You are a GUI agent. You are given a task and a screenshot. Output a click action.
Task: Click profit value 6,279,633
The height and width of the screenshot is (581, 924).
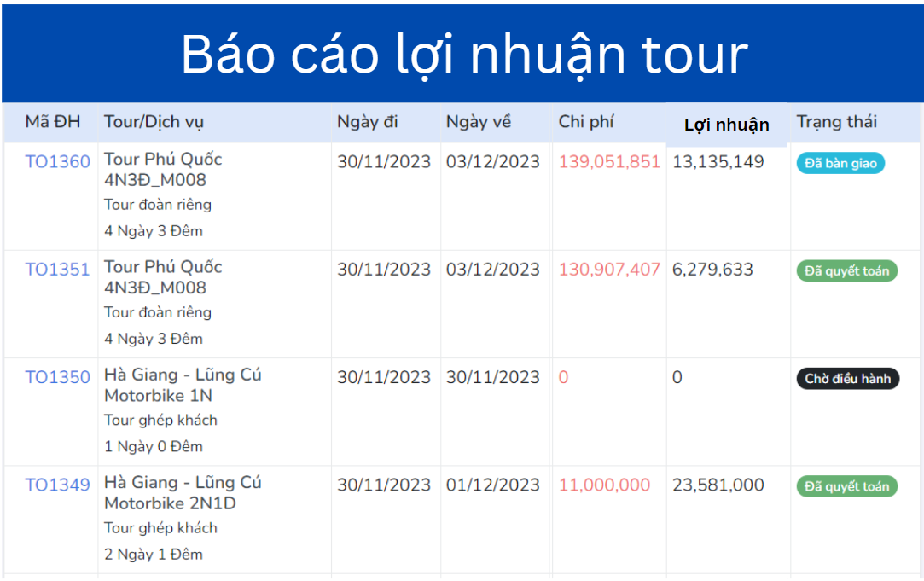coord(712,270)
